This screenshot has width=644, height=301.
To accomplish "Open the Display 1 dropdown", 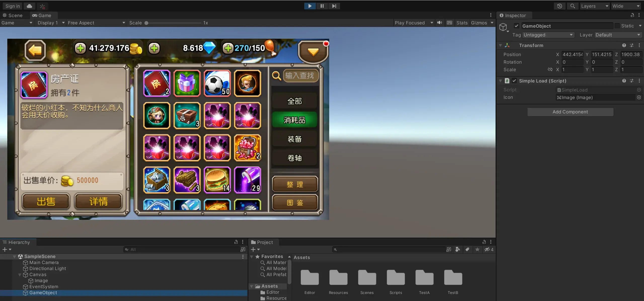I will click(x=51, y=23).
